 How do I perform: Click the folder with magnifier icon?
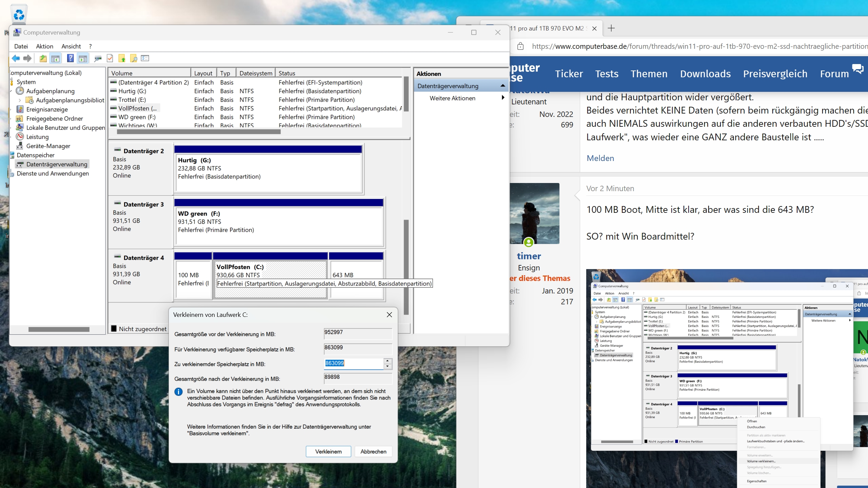pyautogui.click(x=134, y=58)
